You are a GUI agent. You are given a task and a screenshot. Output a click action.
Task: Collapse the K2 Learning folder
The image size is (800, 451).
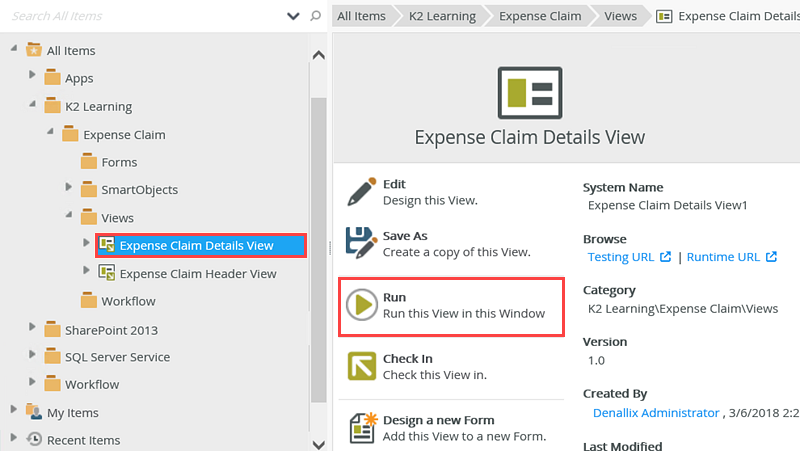click(x=32, y=105)
